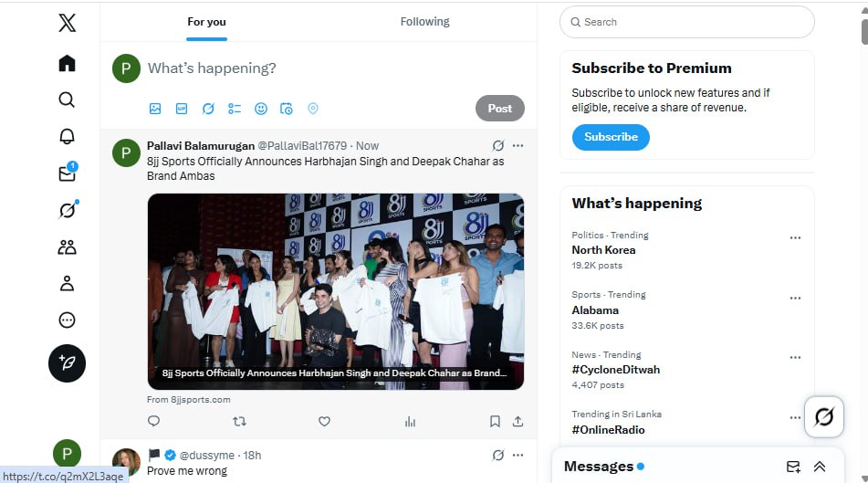Like Pallavi Balamurugan's post
This screenshot has height=483, width=868.
[324, 421]
